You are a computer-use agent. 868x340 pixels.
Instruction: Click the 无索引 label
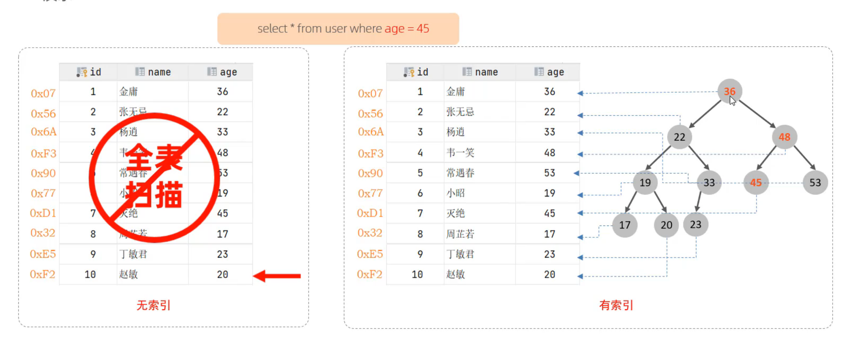click(153, 305)
